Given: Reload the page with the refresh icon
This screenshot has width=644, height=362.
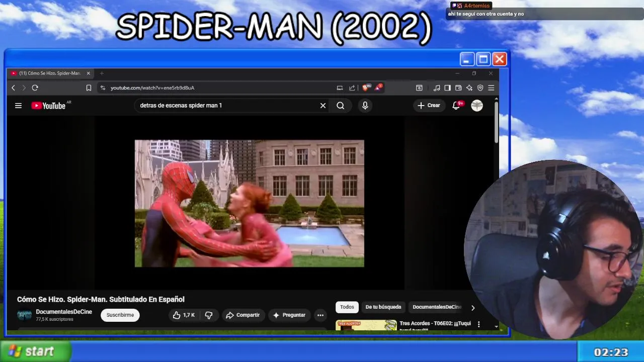Looking at the screenshot, I should (x=35, y=87).
